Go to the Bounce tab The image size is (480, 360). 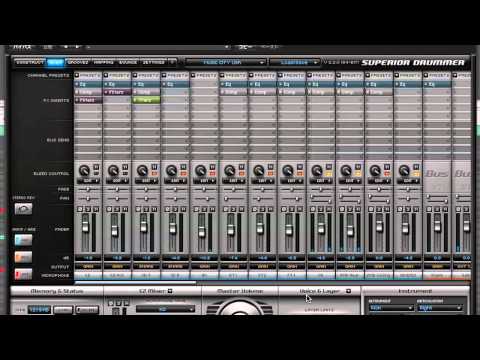click(128, 62)
